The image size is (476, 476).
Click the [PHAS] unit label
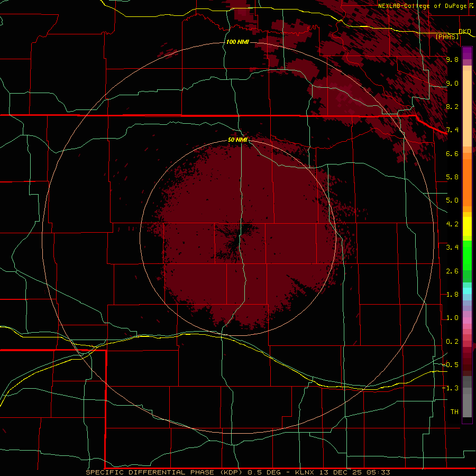(447, 36)
